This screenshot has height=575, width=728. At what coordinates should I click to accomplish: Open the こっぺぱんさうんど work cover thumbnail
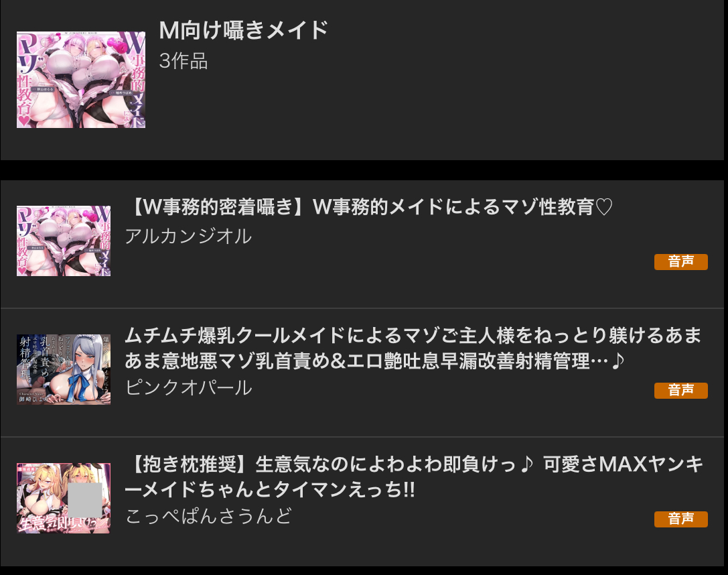coord(64,498)
